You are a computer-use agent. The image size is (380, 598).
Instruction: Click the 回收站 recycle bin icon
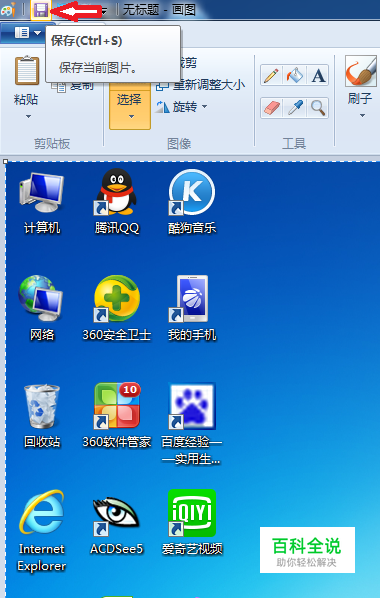coord(42,406)
